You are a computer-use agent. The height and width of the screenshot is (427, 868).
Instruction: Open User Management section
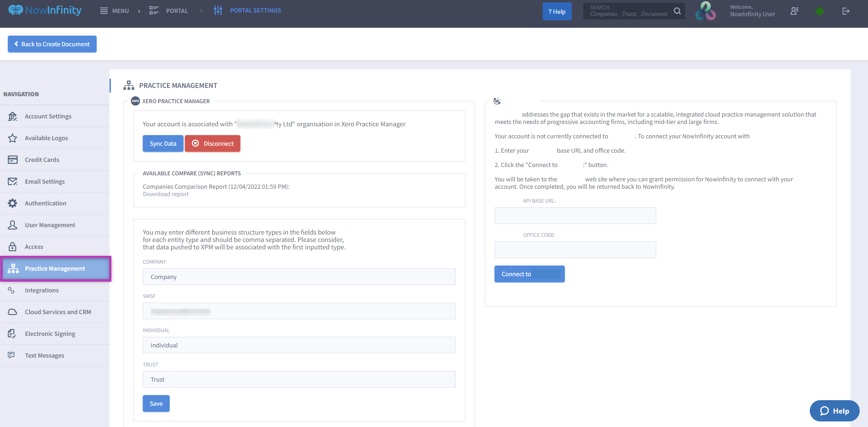(55, 225)
